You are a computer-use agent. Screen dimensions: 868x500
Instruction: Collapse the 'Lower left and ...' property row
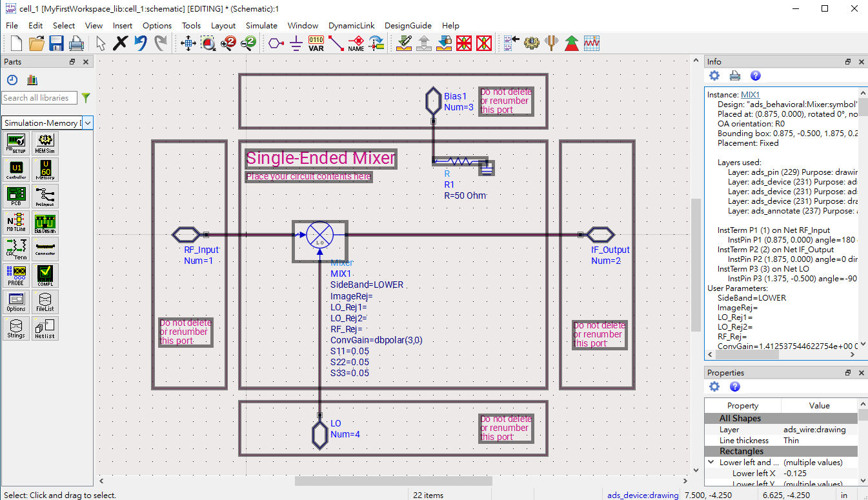[x=711, y=463]
